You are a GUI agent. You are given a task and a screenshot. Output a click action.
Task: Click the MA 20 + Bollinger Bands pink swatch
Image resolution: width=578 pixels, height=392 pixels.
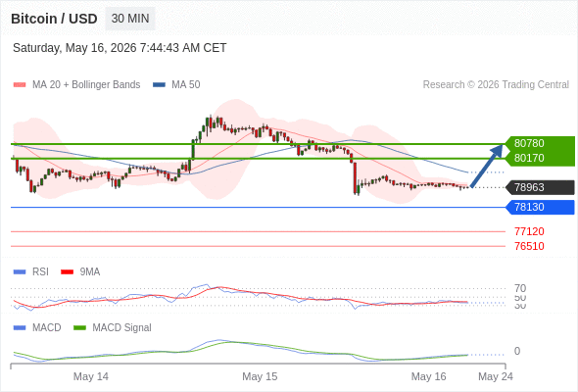[20, 85]
